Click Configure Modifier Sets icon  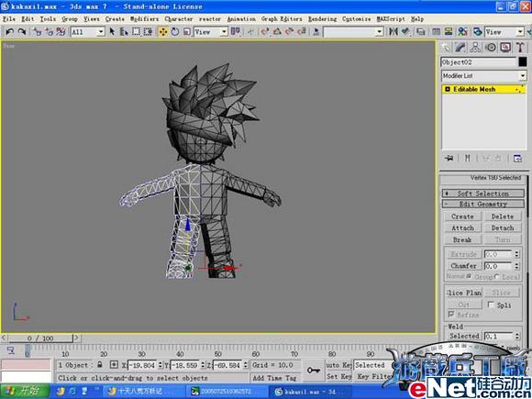(x=517, y=158)
